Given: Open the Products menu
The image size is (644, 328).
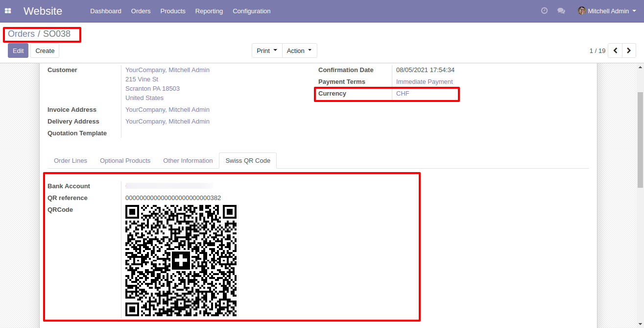Looking at the screenshot, I should pyautogui.click(x=173, y=11).
